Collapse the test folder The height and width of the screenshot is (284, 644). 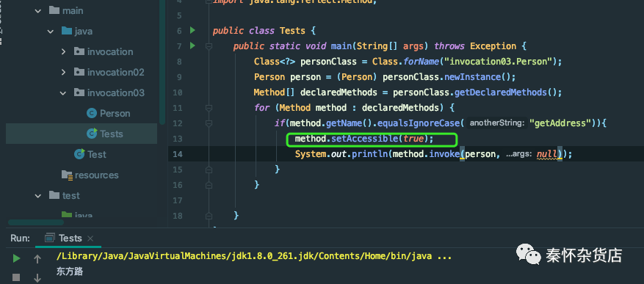coord(38,196)
